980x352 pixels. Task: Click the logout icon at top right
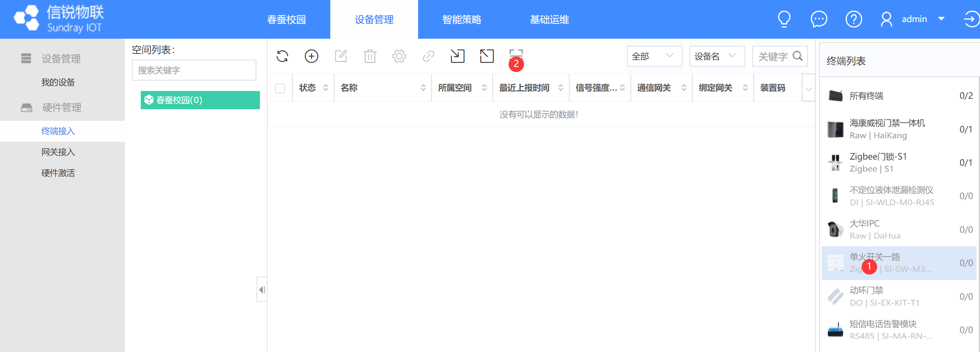(x=970, y=19)
